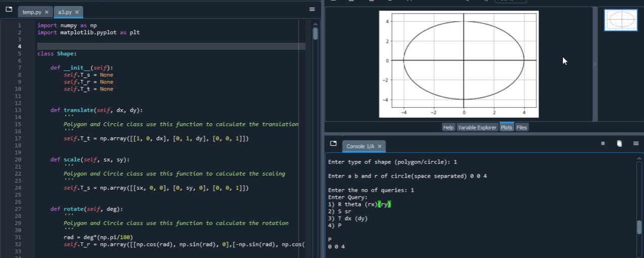Image resolution: width=644 pixels, height=258 pixels.
Task: Close the a3.py editor tab
Action: coord(77,12)
